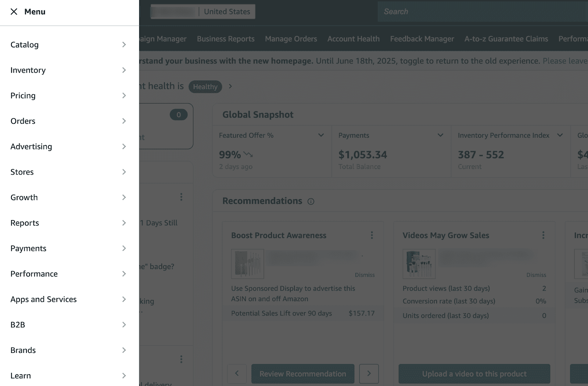The image size is (588, 386).
Task: Open the Stores menu item
Action: coord(69,172)
